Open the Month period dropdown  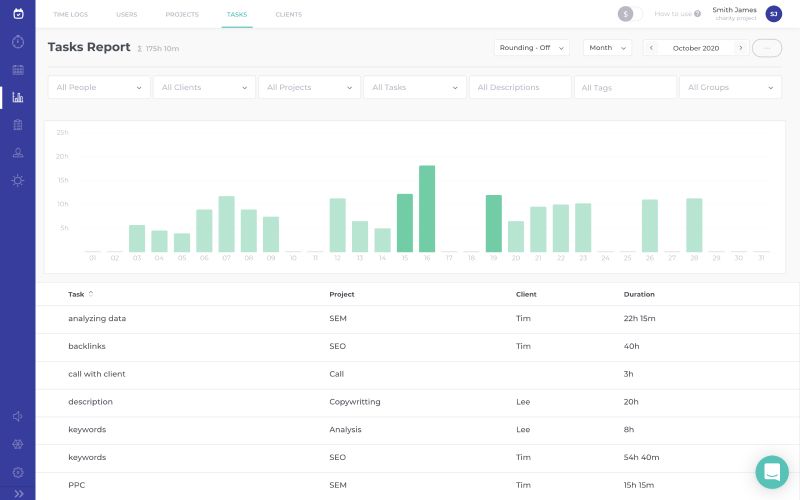point(607,47)
